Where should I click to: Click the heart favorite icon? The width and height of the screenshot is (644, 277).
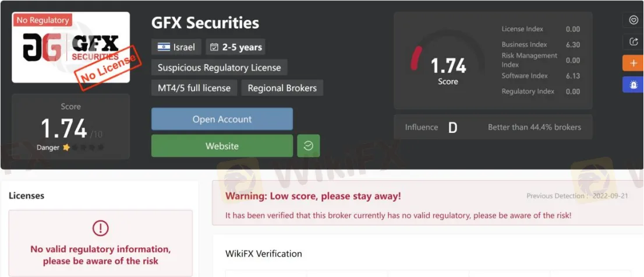634,20
